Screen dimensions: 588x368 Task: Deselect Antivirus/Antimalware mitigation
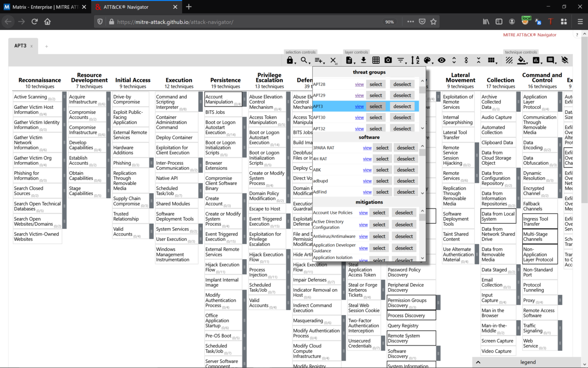tap(404, 236)
